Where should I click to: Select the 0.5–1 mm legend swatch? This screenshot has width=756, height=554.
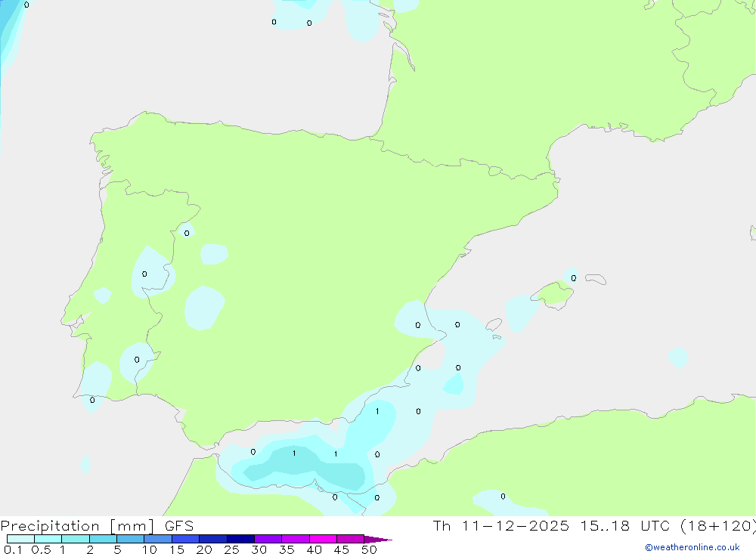tap(48, 539)
